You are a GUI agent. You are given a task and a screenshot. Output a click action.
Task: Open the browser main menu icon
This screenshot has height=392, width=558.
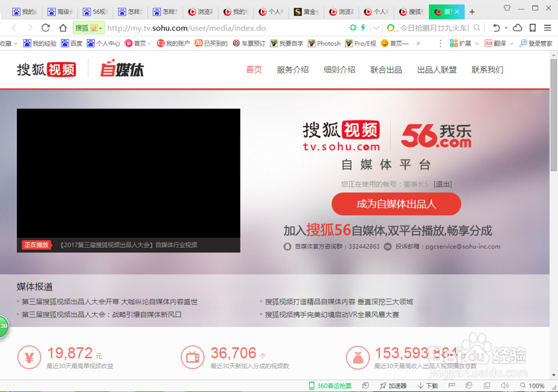[548, 28]
